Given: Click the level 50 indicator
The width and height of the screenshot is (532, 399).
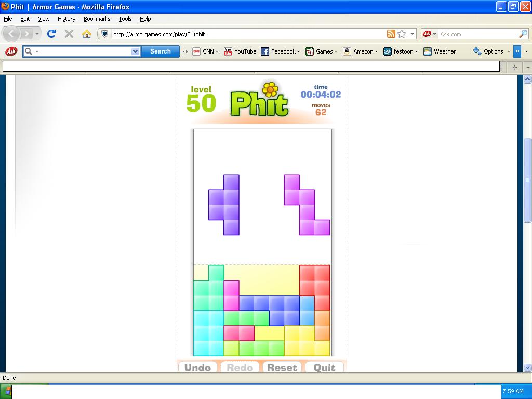Looking at the screenshot, I should [x=201, y=99].
